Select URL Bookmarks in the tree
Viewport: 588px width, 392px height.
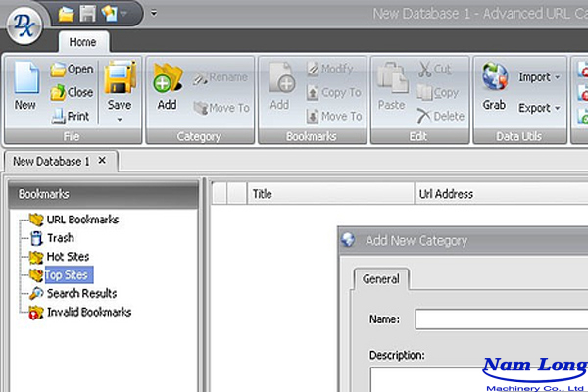point(82,220)
